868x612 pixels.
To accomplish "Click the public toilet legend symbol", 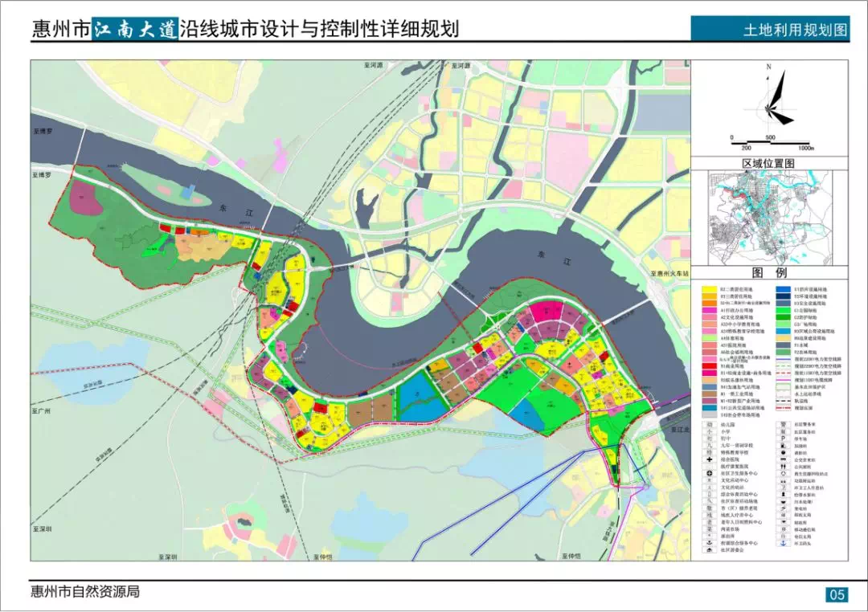I will click(x=784, y=466).
